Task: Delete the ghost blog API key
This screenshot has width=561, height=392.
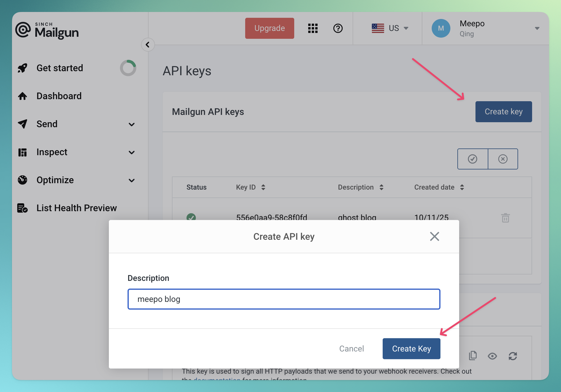Action: [x=505, y=218]
